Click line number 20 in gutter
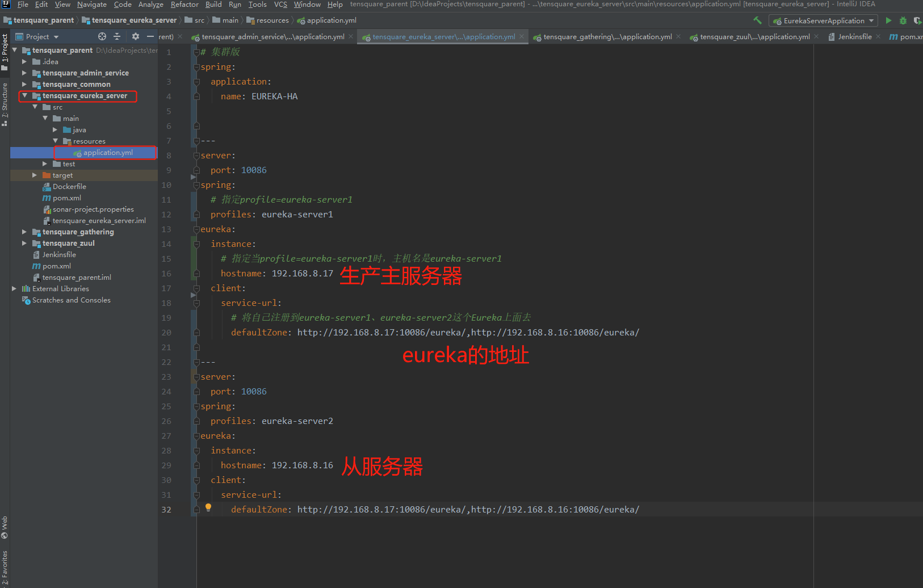Viewport: 923px width, 588px height. click(166, 333)
